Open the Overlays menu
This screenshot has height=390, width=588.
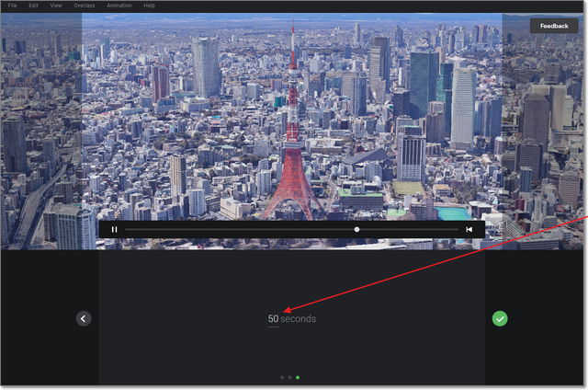tap(85, 6)
